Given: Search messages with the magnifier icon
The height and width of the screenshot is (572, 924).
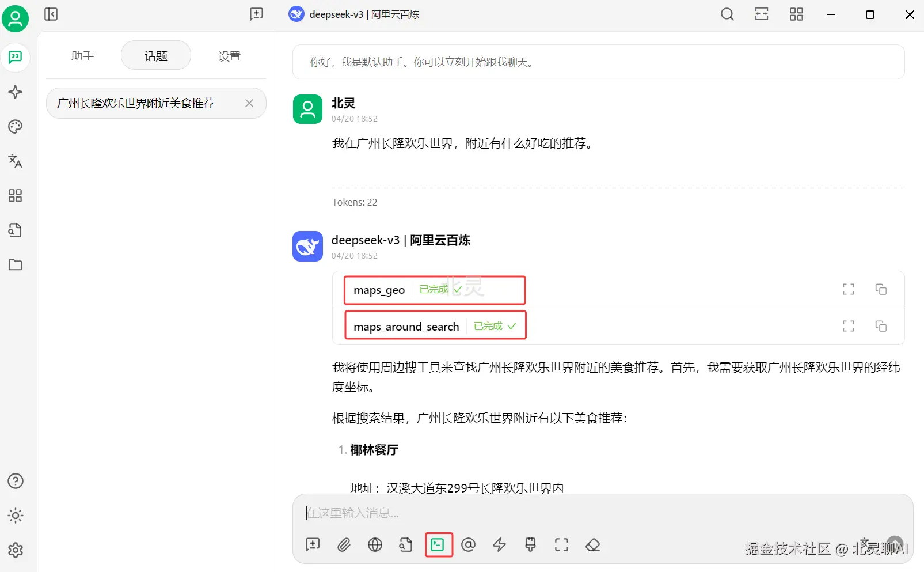Looking at the screenshot, I should [x=728, y=14].
